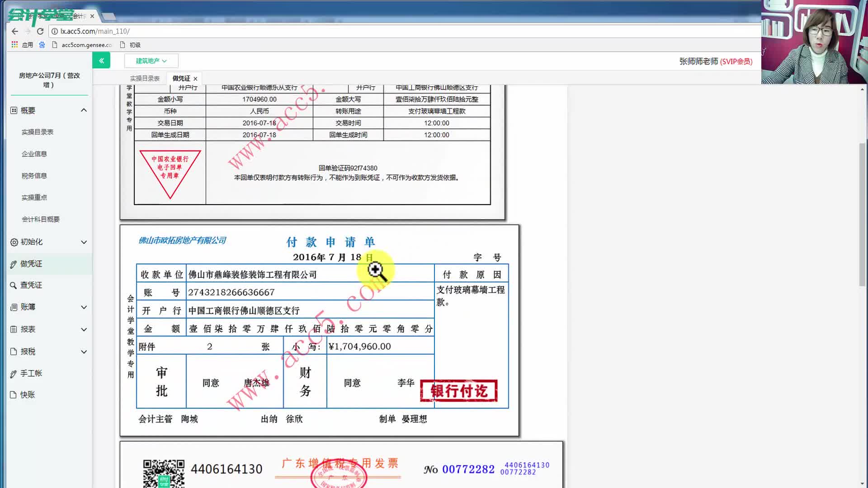The height and width of the screenshot is (488, 868).
Task: Open 手工帐 via its pen icon
Action: coord(14,373)
